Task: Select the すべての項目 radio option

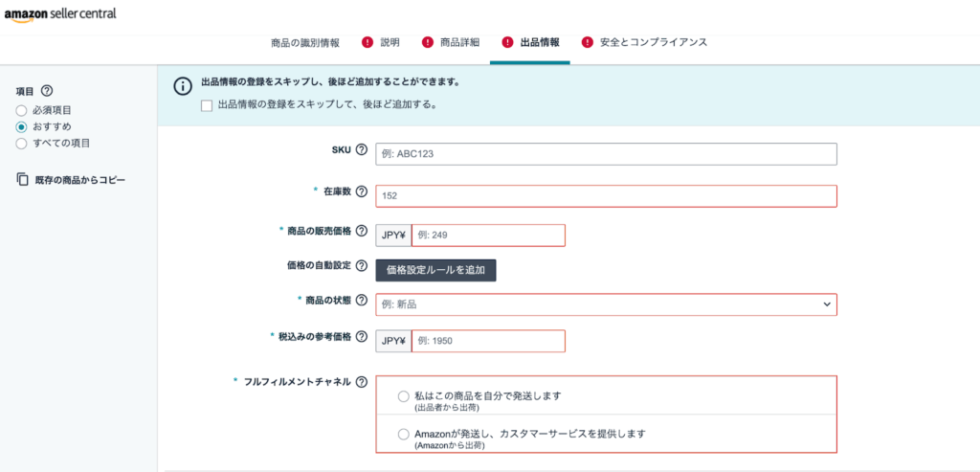Action: [21, 144]
